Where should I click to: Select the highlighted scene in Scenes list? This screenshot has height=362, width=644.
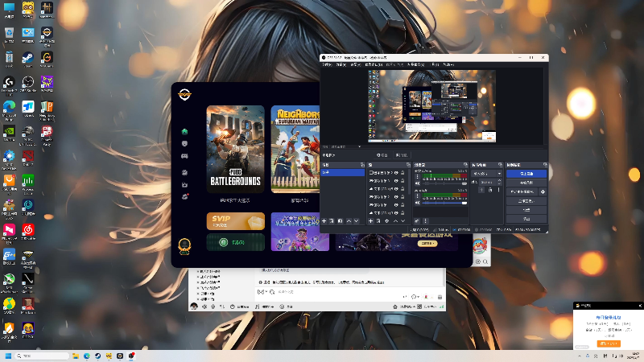pyautogui.click(x=343, y=172)
